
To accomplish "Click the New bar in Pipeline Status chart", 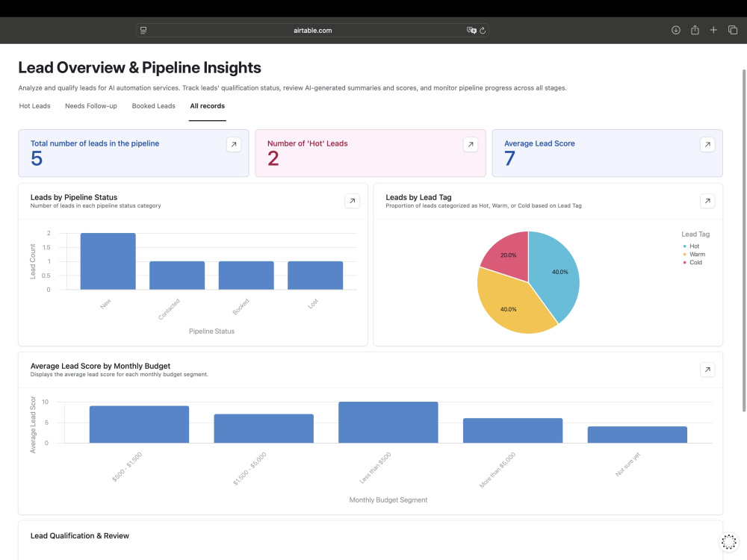I will coord(108,261).
